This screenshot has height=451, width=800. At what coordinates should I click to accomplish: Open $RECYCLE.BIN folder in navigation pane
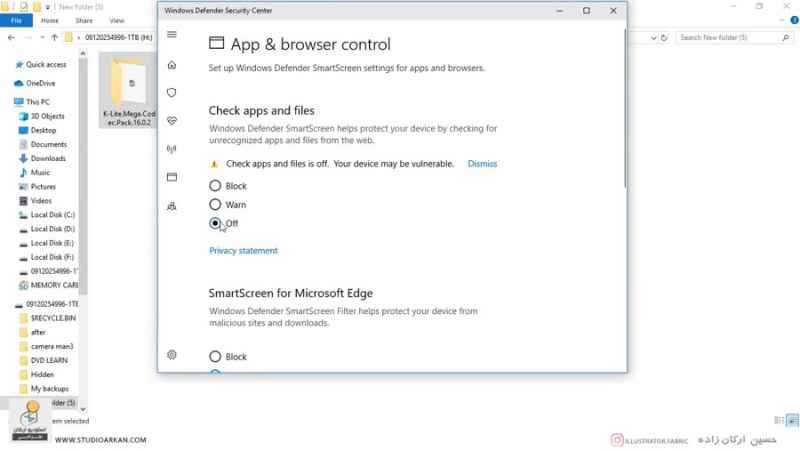[47, 318]
